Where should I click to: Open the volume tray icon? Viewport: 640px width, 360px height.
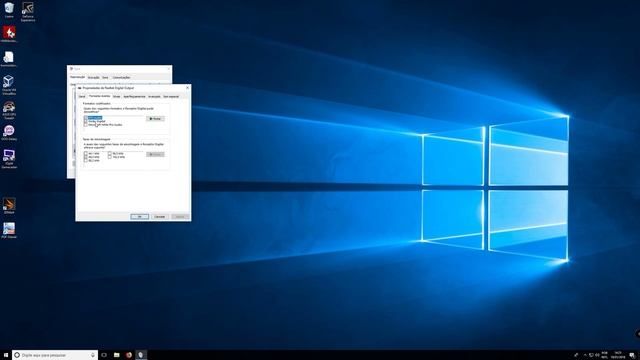(x=597, y=355)
